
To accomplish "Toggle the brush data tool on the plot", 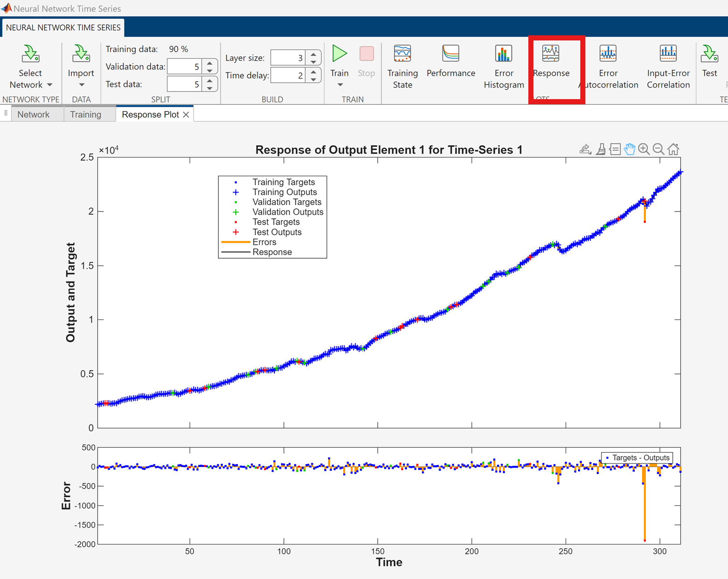I will [x=601, y=149].
